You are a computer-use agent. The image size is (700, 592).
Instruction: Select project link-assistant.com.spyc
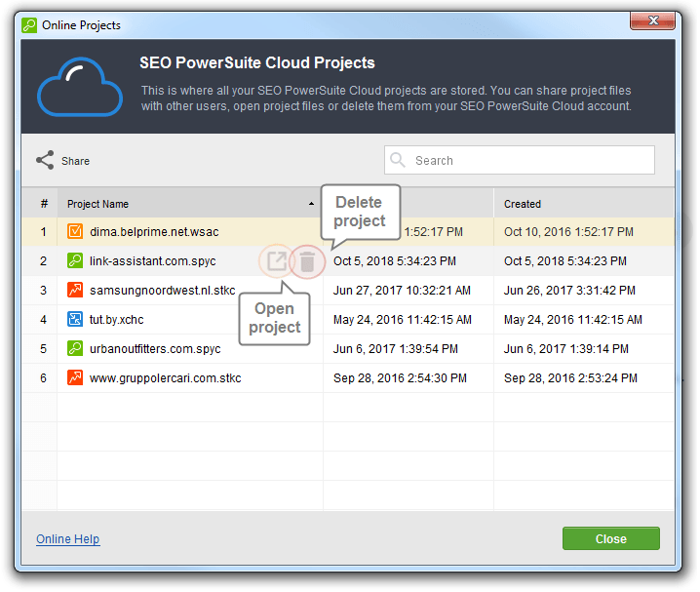tap(153, 261)
